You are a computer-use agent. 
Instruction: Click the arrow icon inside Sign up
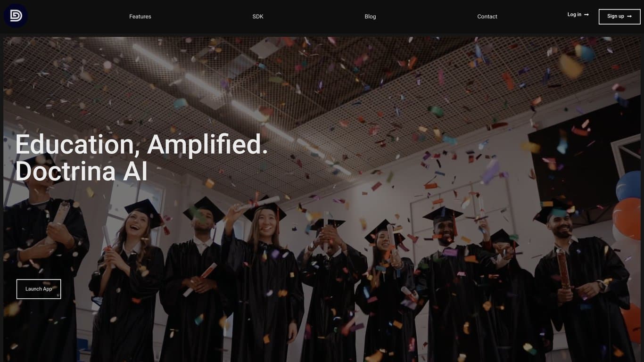click(x=629, y=16)
